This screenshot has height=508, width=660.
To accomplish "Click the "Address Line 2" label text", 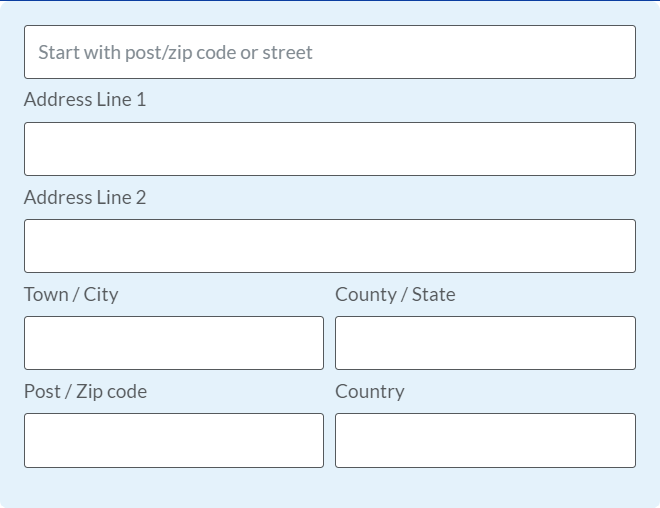I will (x=85, y=197).
